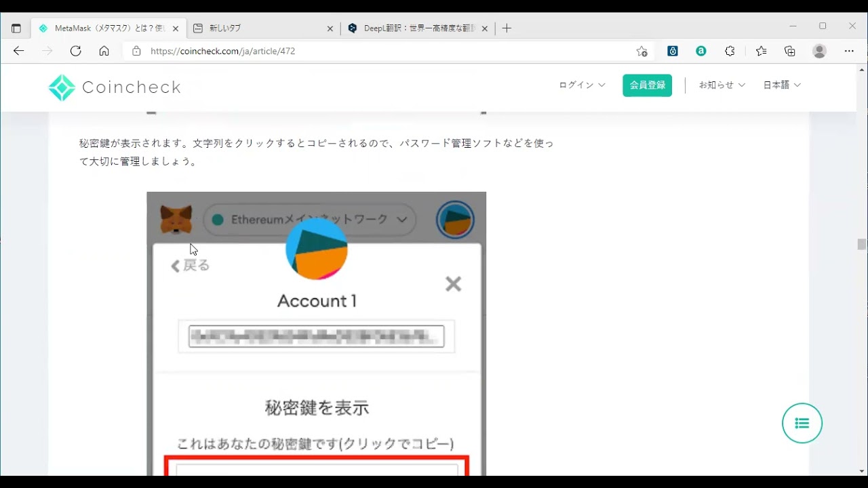
Task: Click the Coincheck logo
Action: [x=115, y=87]
